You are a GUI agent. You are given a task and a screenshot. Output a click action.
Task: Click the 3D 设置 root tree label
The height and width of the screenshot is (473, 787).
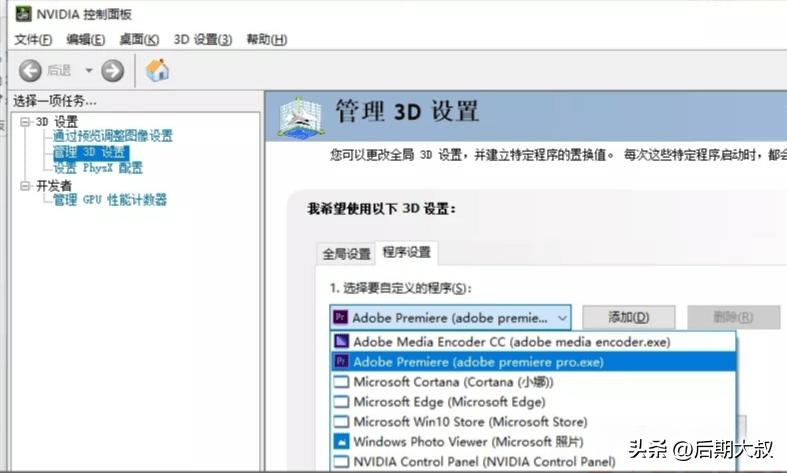point(57,122)
